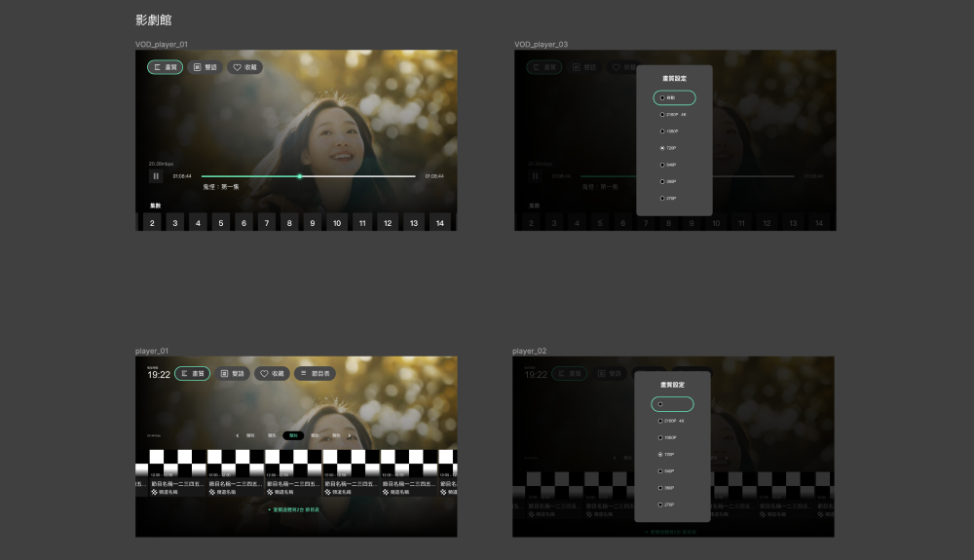Image resolution: width=974 pixels, height=560 pixels.
Task: Select episode 5 in VOD_player_01
Action: click(220, 223)
